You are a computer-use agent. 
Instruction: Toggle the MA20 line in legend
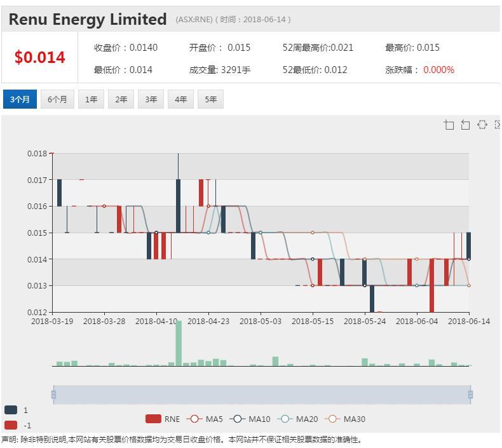pyautogui.click(x=298, y=419)
